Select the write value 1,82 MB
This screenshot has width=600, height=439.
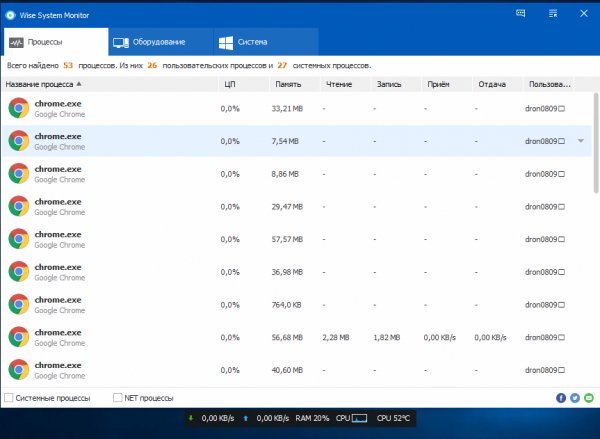(x=386, y=338)
